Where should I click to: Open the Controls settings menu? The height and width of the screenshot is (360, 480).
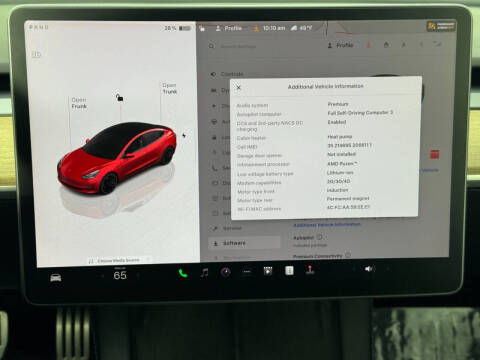pyautogui.click(x=227, y=74)
